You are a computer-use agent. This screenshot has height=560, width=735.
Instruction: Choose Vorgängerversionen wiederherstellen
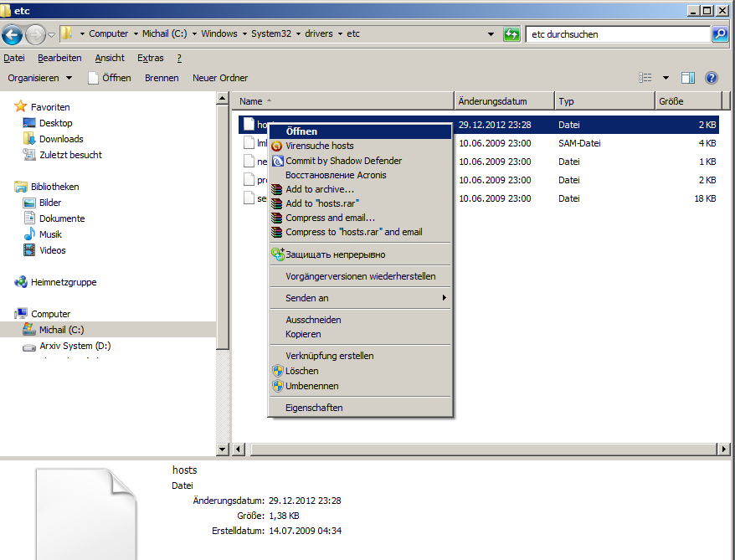(360, 276)
